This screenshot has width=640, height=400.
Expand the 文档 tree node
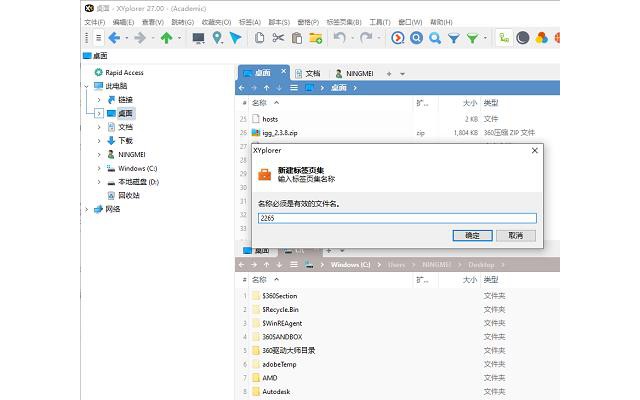pyautogui.click(x=99, y=127)
